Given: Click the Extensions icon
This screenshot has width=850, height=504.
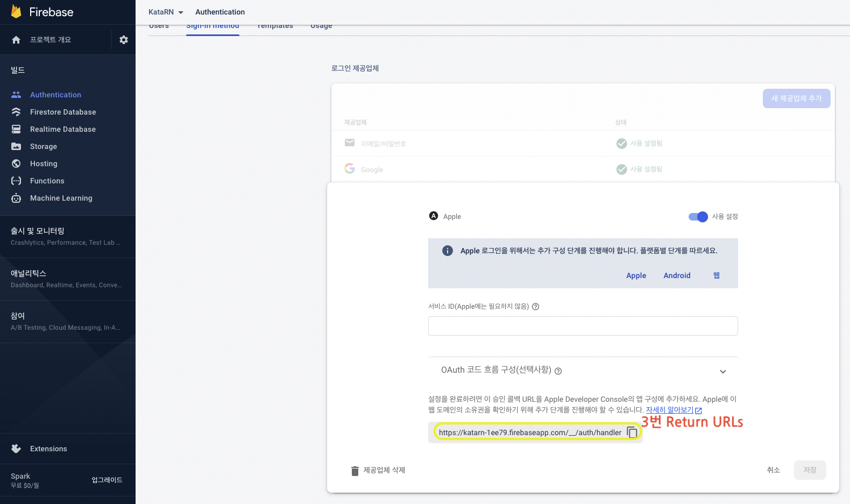Looking at the screenshot, I should coord(16,449).
